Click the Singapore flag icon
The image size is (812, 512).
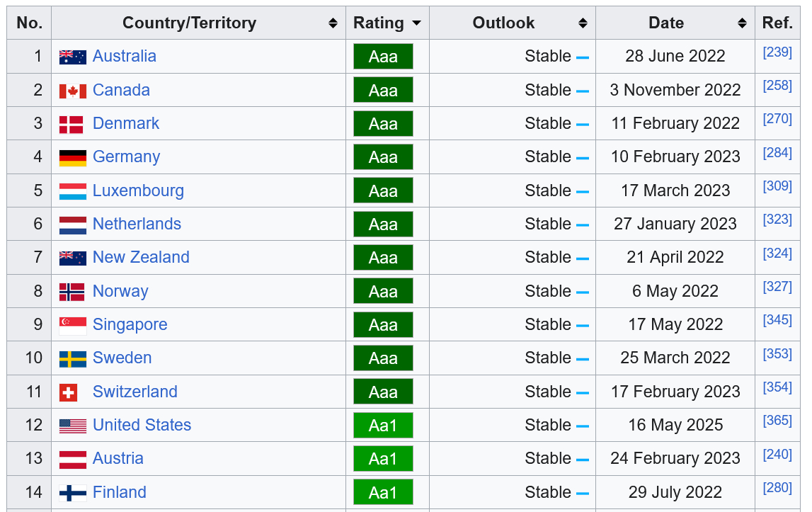(72, 325)
